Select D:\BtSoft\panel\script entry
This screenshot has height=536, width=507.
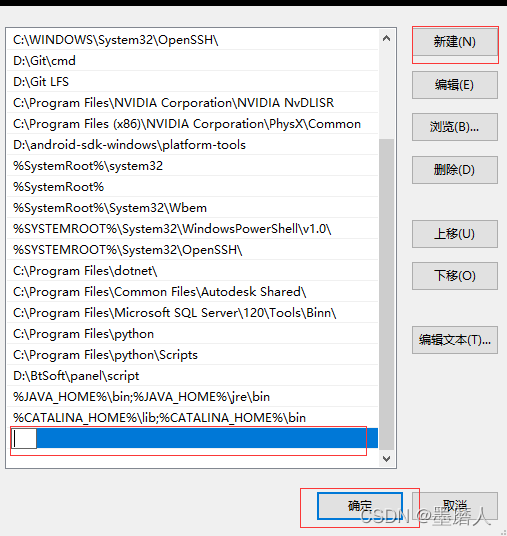click(x=192, y=376)
